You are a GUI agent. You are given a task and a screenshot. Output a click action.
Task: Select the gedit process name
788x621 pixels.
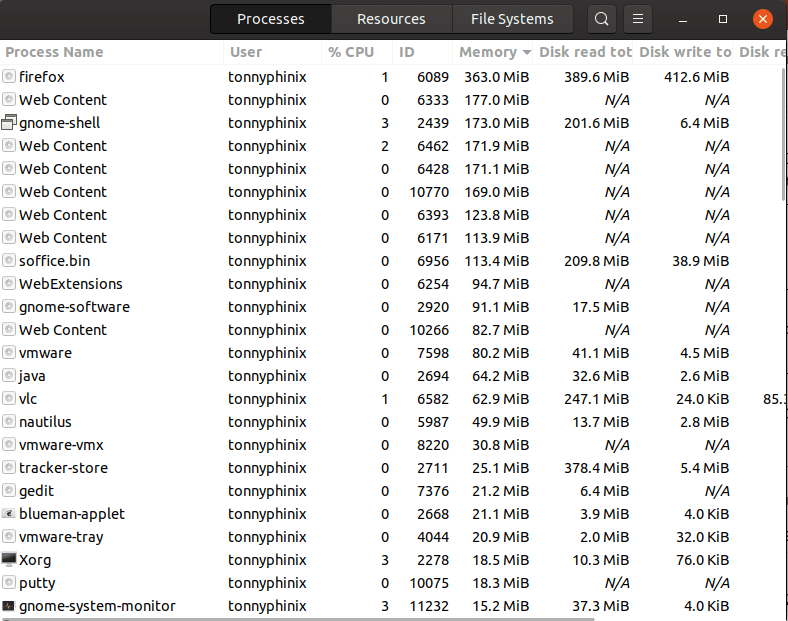[x=36, y=491]
